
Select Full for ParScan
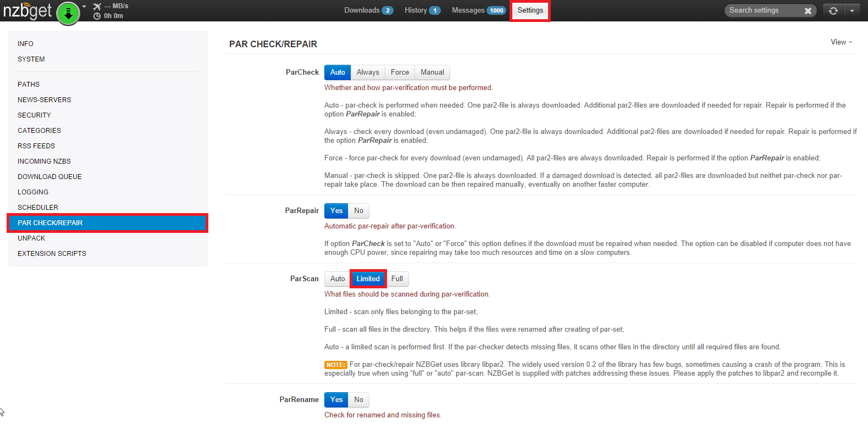[x=397, y=279]
